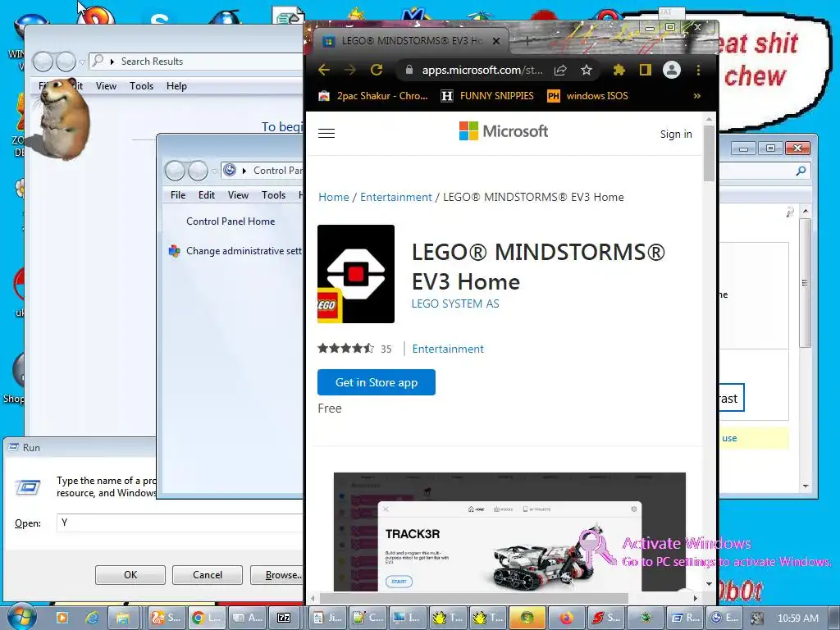
Task: Click the Chrome forward arrow
Action: coord(349,70)
